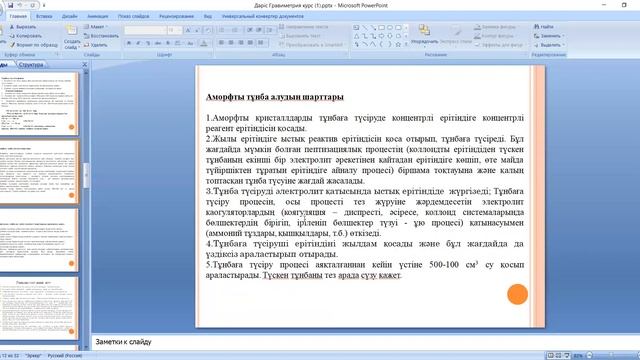Toggle bold formatting
Viewport: 640px width, 360px height.
[129, 43]
